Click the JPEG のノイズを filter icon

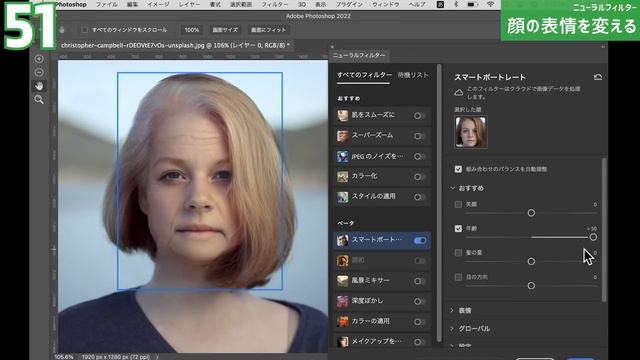(342, 156)
